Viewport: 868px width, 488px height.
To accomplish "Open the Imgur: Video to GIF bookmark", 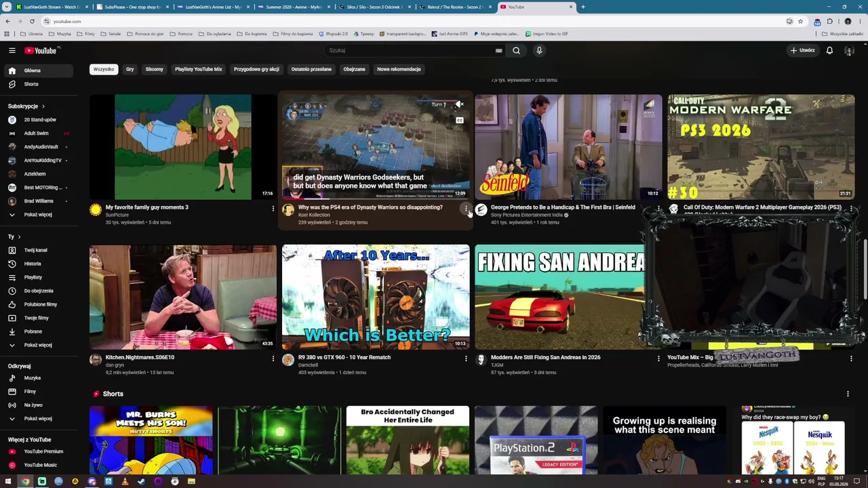I will pyautogui.click(x=546, y=34).
